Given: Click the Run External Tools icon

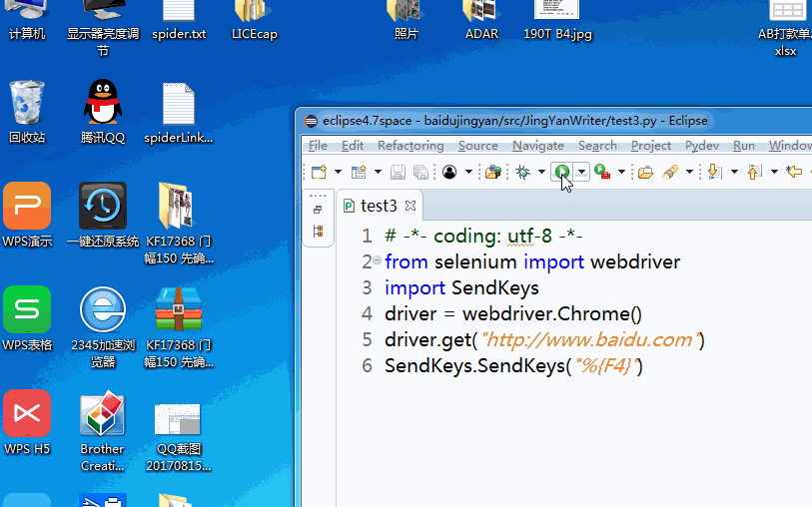Looking at the screenshot, I should click(602, 172).
